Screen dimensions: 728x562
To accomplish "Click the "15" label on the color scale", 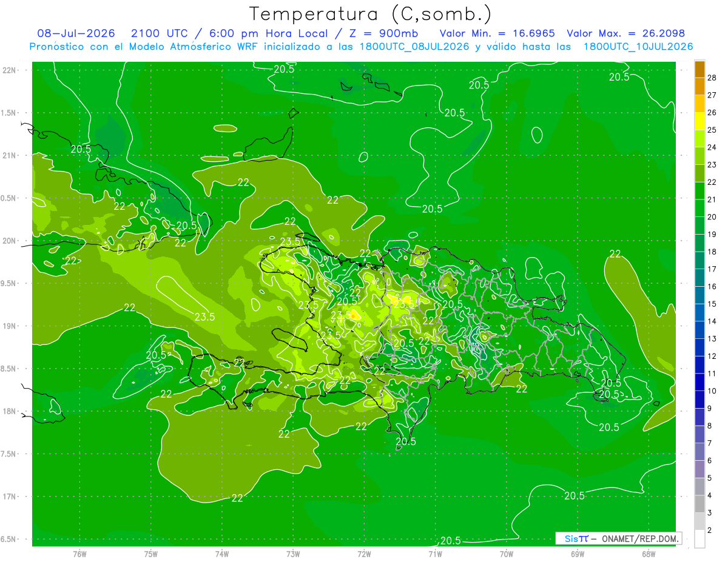I will [x=712, y=304].
